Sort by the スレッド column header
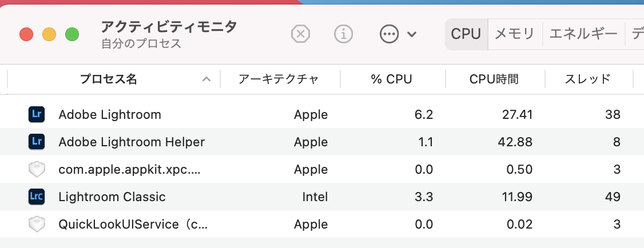The height and width of the screenshot is (248, 644). [587, 79]
